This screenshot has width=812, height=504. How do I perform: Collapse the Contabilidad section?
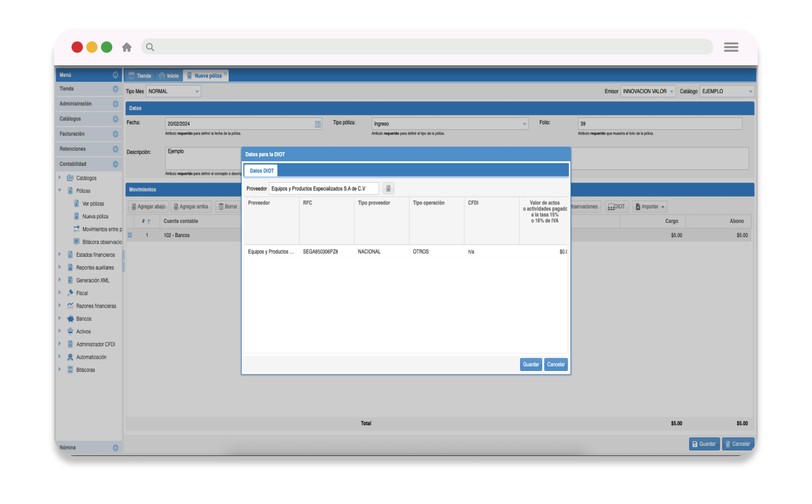115,164
